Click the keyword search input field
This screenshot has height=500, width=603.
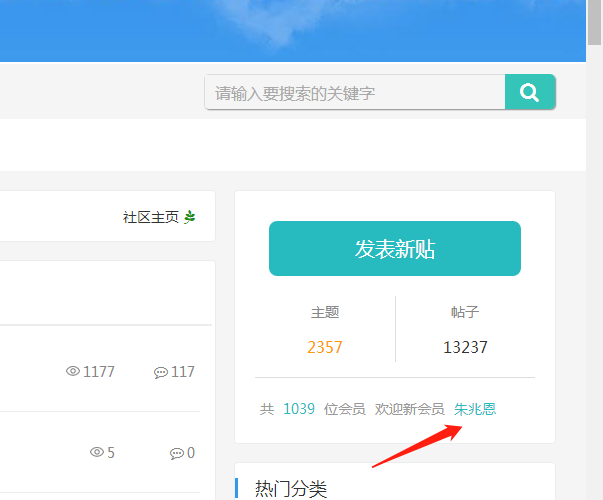pos(355,92)
